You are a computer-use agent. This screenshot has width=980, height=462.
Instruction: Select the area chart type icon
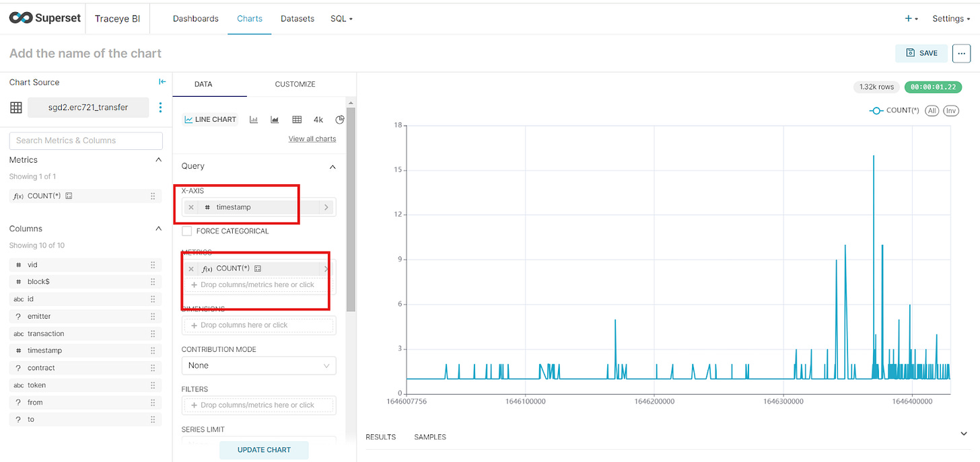(275, 120)
